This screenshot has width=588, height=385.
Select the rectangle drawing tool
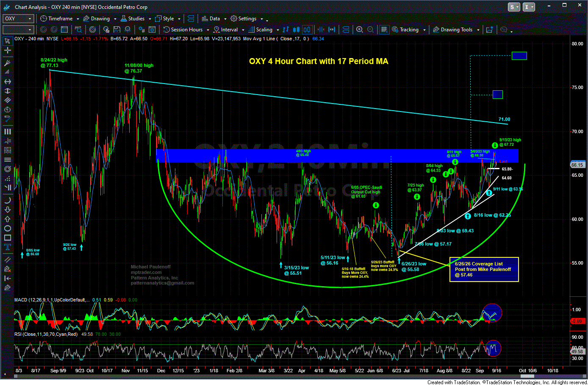7,238
